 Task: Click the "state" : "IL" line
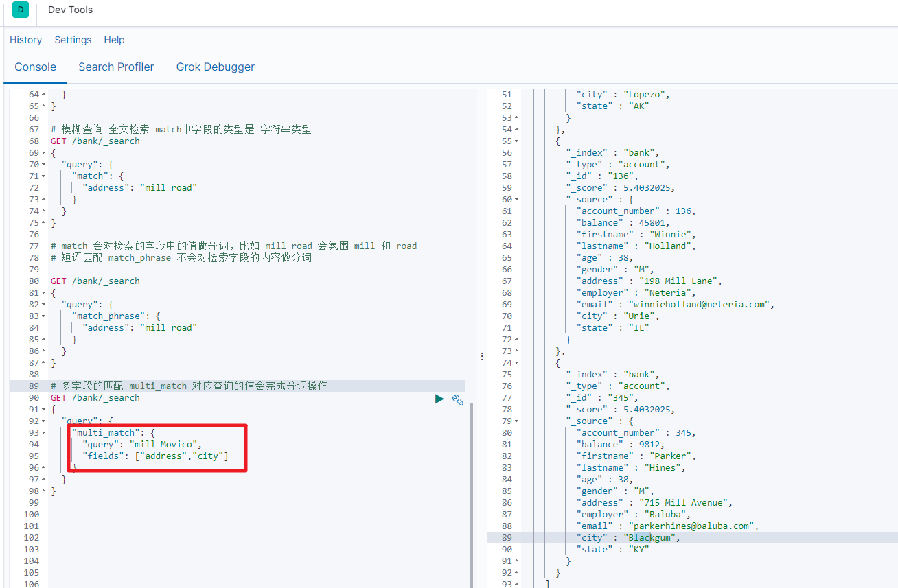(613, 328)
